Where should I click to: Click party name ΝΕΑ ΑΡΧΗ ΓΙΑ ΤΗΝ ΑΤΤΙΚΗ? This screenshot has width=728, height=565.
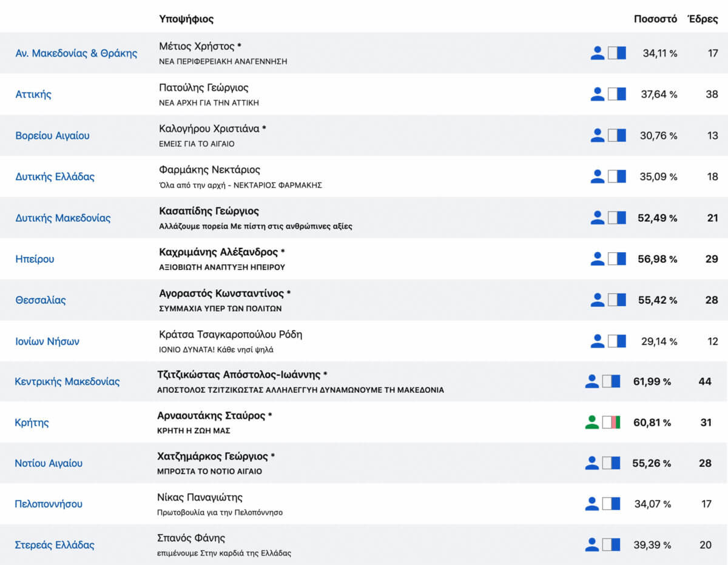point(209,103)
